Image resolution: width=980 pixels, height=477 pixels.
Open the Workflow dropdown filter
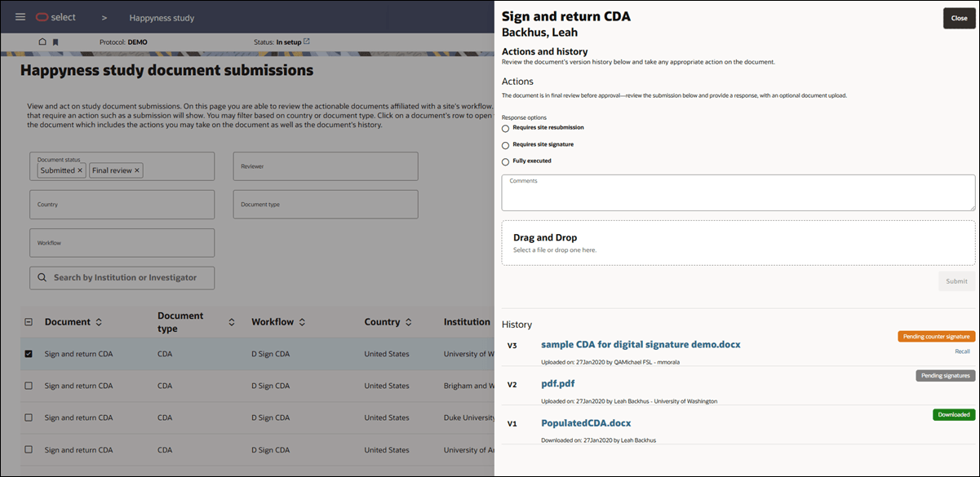[122, 243]
